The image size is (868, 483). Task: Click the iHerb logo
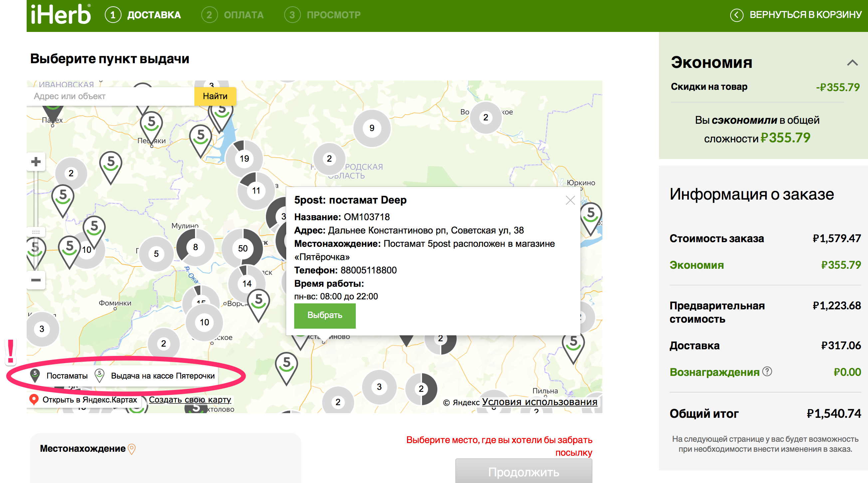(61, 14)
